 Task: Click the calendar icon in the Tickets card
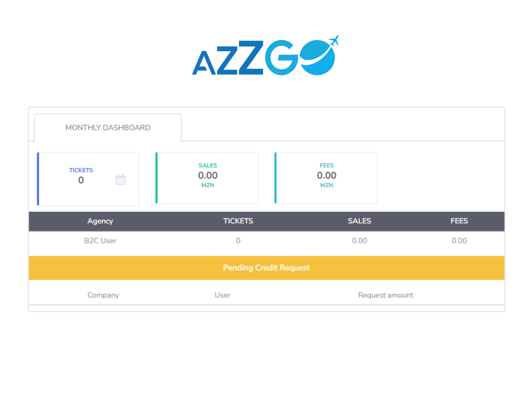pyautogui.click(x=120, y=180)
